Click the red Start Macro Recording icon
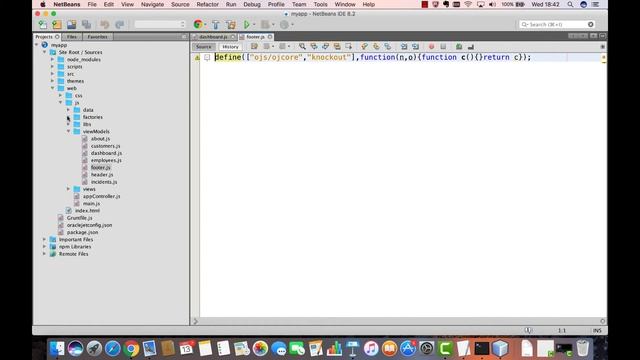The width and height of the screenshot is (640, 360). pyautogui.click(x=431, y=47)
